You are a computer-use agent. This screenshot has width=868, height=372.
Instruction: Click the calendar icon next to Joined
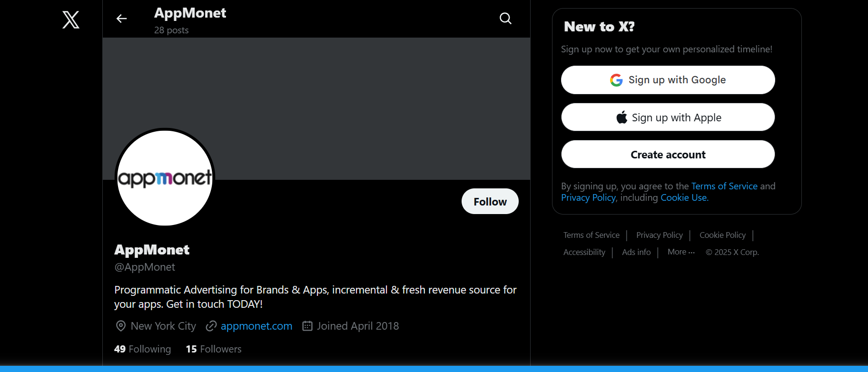(x=307, y=326)
